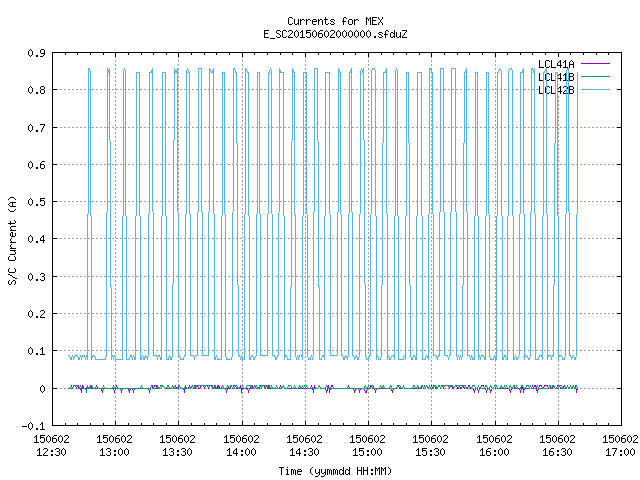Viewport: 640px width, 480px height.
Task: Click the LCL42B legend label
Action: pos(556,90)
